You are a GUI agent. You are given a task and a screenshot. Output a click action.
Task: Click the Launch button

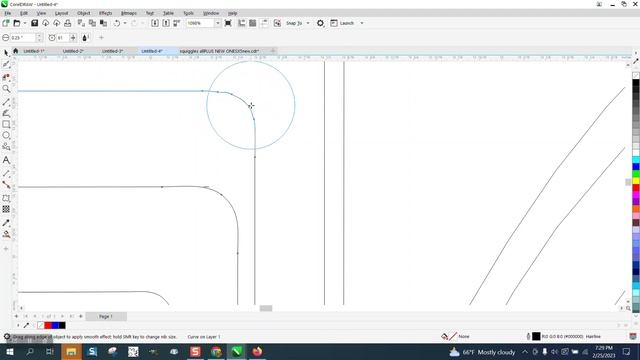point(343,23)
